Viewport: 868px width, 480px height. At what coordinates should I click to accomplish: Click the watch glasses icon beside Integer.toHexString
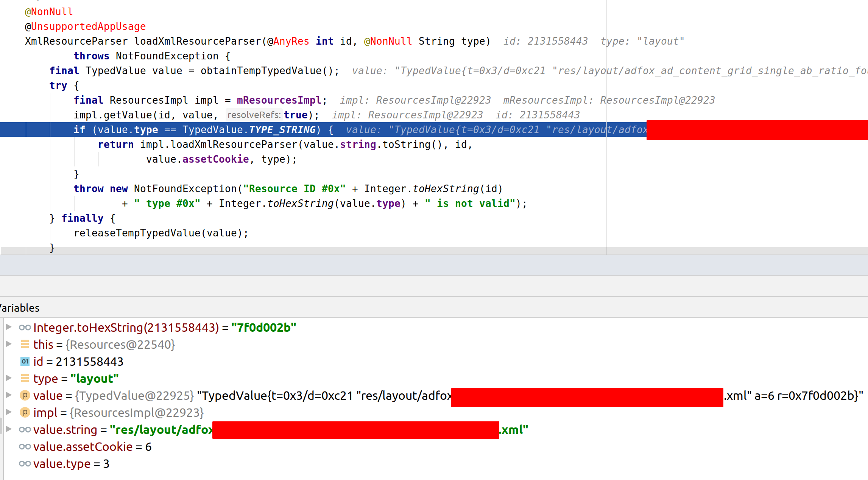[25, 328]
